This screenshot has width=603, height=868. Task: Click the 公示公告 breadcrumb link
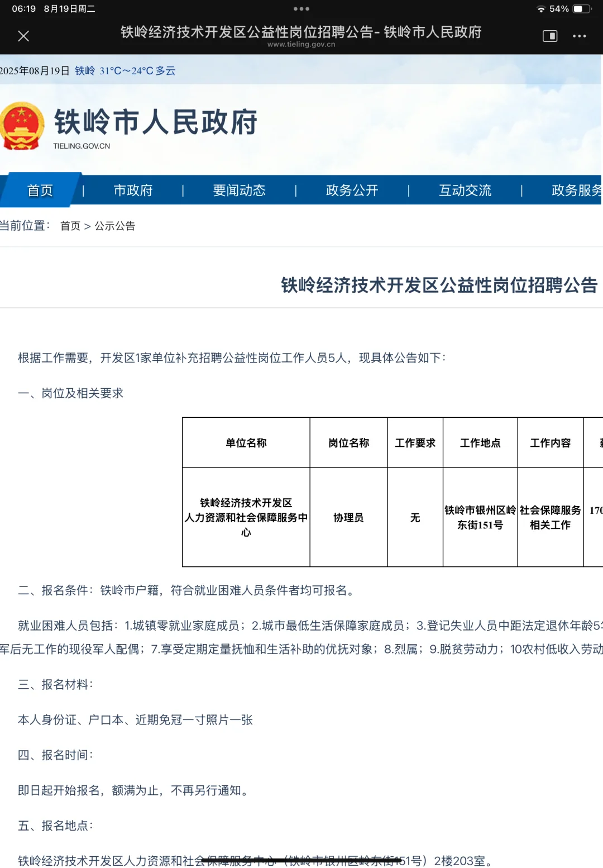point(115,226)
